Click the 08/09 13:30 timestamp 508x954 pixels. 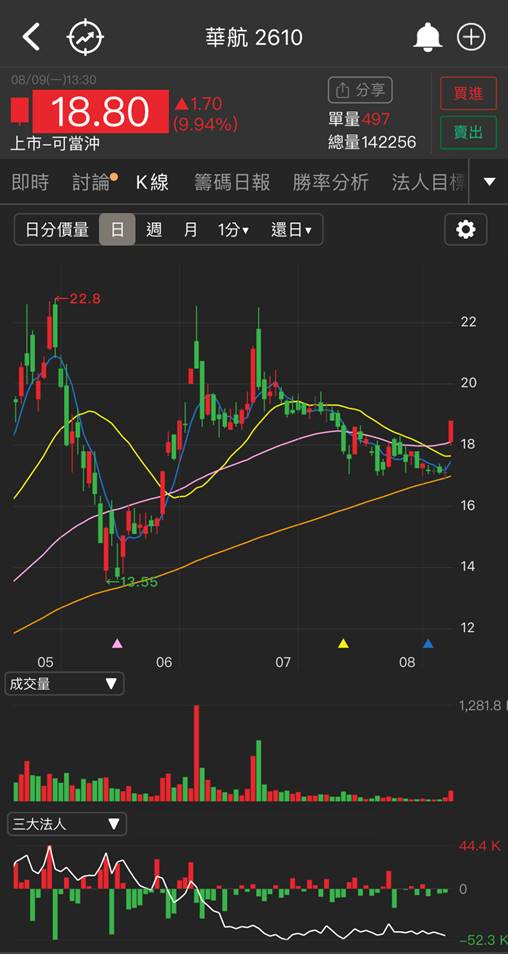point(54,80)
